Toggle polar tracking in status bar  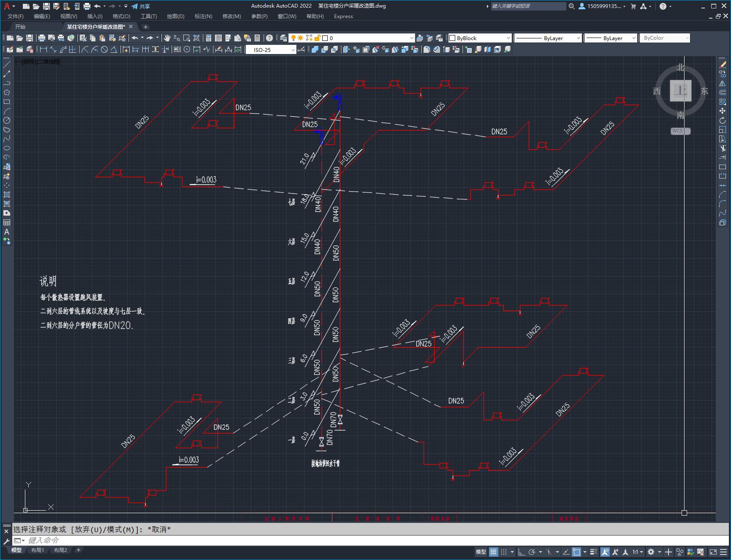click(532, 552)
